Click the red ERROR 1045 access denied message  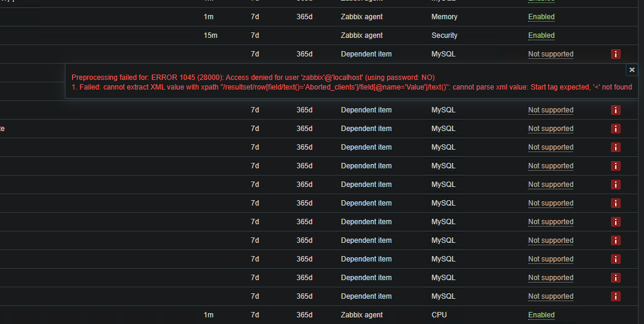pos(253,78)
